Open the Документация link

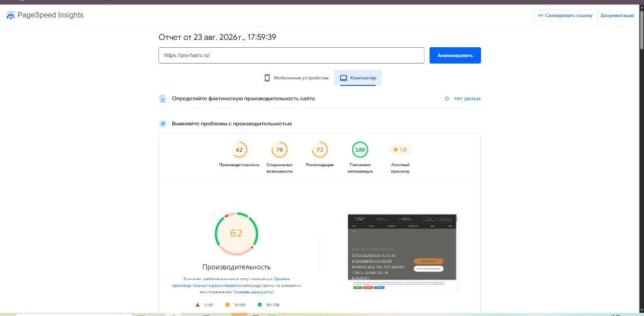618,16
